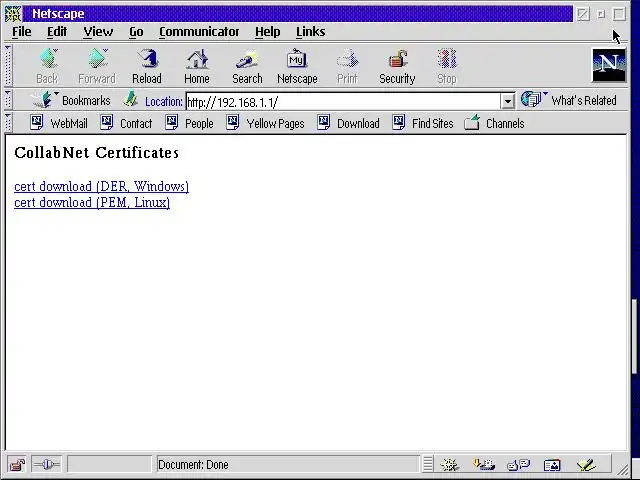This screenshot has width=640, height=480.
Task: Collapse the personal toolbar handle
Action: [x=8, y=123]
